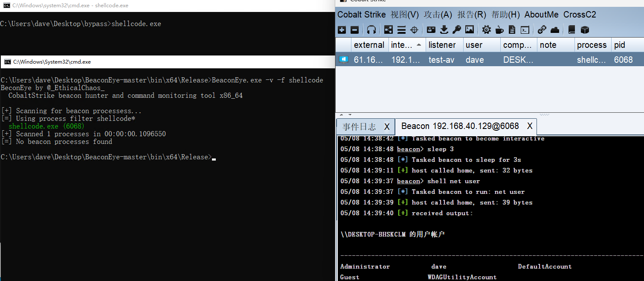This screenshot has width=644, height=281.
Task: Select shellc... process cell
Action: 593,60
